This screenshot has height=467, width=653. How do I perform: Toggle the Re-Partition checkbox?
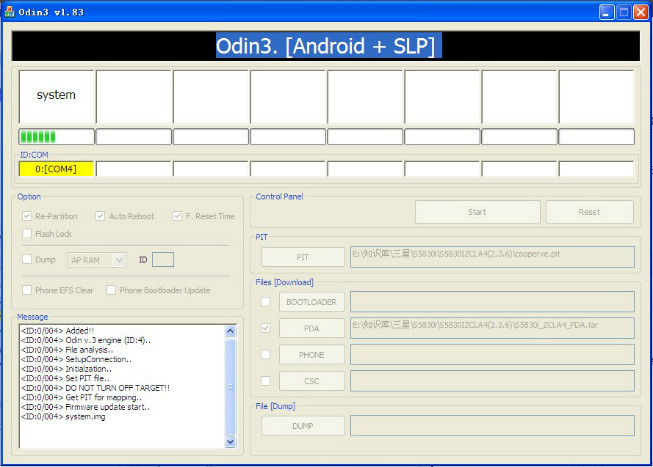pyautogui.click(x=27, y=216)
